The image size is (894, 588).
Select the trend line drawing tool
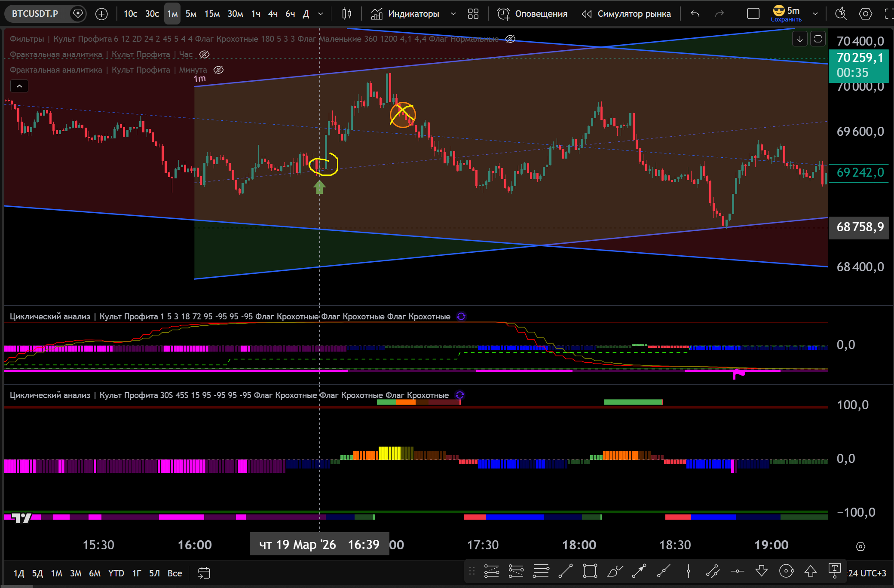coord(565,571)
